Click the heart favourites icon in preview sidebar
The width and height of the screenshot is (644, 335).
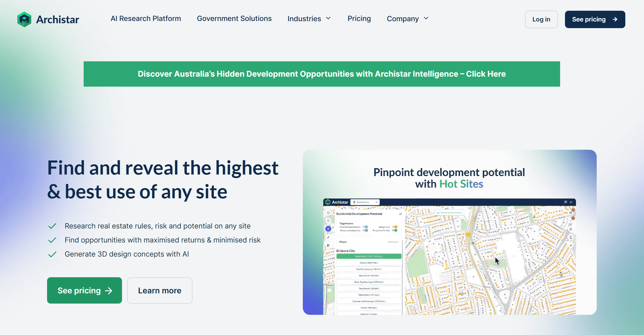point(328,221)
